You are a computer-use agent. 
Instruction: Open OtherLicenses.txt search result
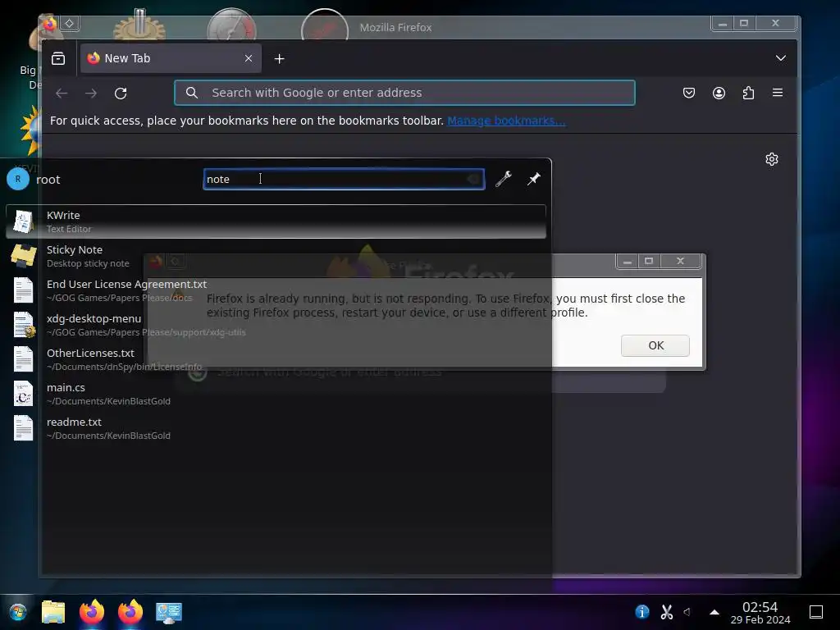tap(276, 359)
